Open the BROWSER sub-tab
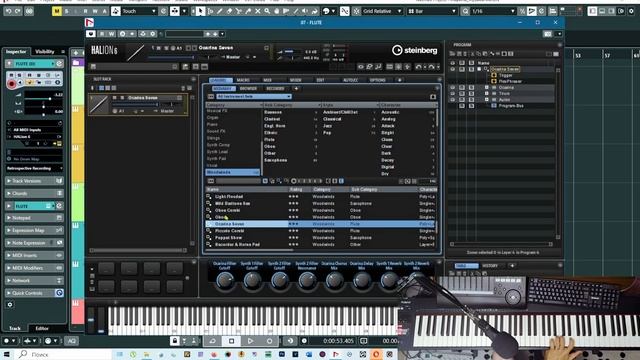 (248, 88)
